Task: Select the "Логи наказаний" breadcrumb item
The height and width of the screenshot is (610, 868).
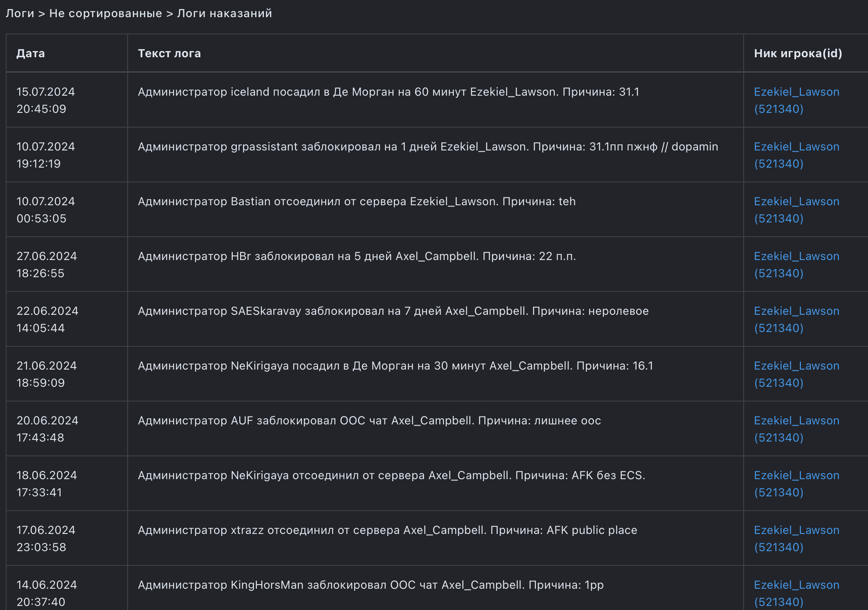Action: 224,13
